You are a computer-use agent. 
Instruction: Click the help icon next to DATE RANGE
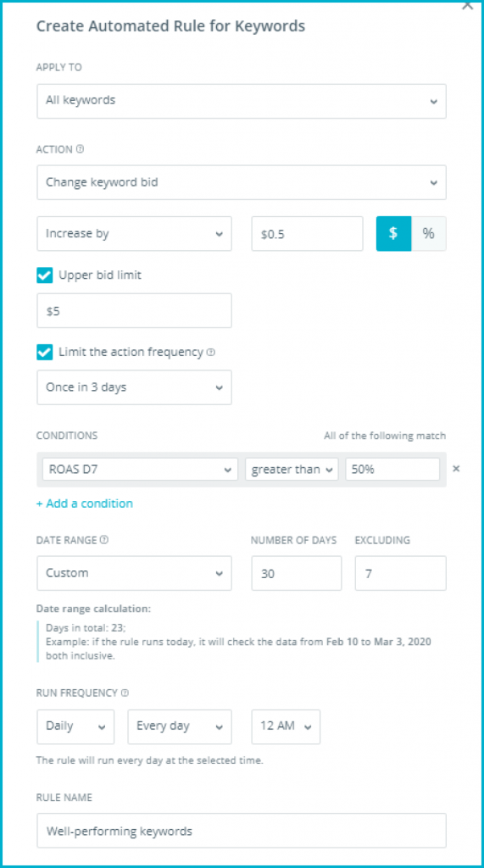coord(104,540)
